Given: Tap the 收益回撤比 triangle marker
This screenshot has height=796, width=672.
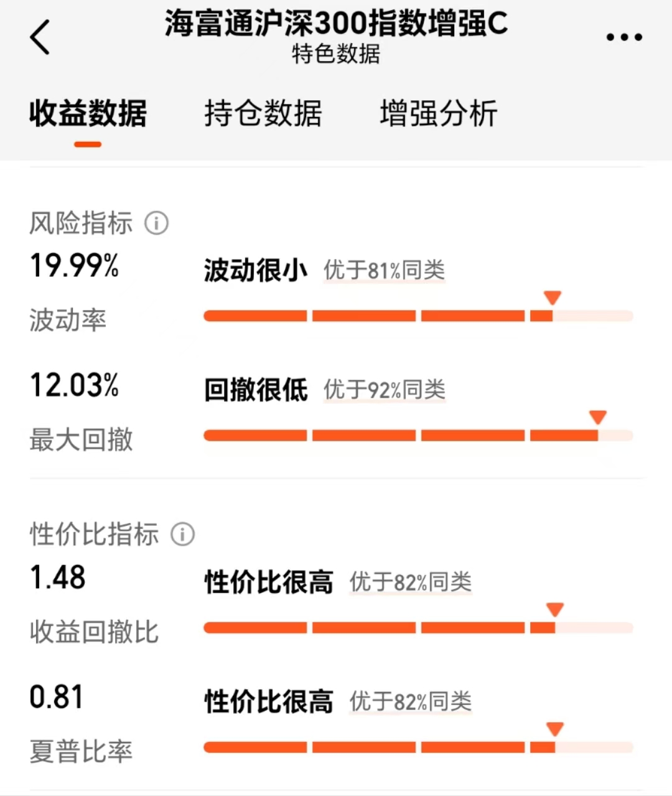Looking at the screenshot, I should click(555, 609).
